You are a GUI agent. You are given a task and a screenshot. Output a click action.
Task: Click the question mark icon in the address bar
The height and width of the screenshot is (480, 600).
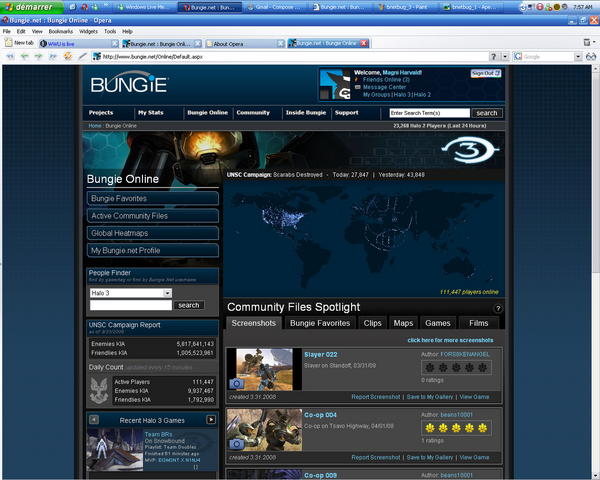point(494,57)
